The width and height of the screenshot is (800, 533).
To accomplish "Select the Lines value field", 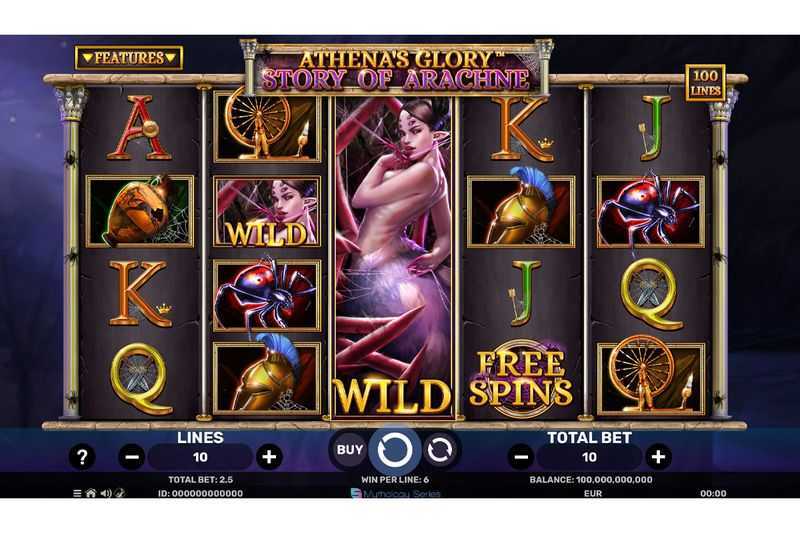I will click(200, 456).
